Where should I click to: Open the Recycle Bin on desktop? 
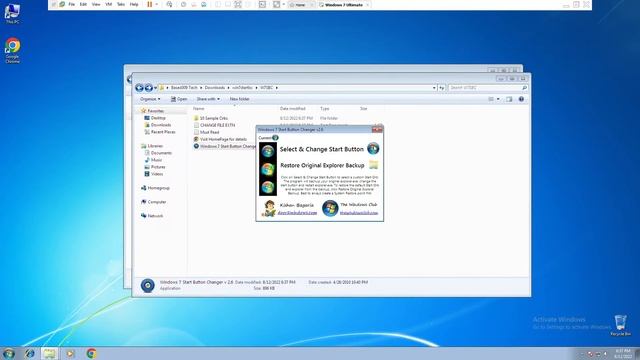tap(620, 325)
